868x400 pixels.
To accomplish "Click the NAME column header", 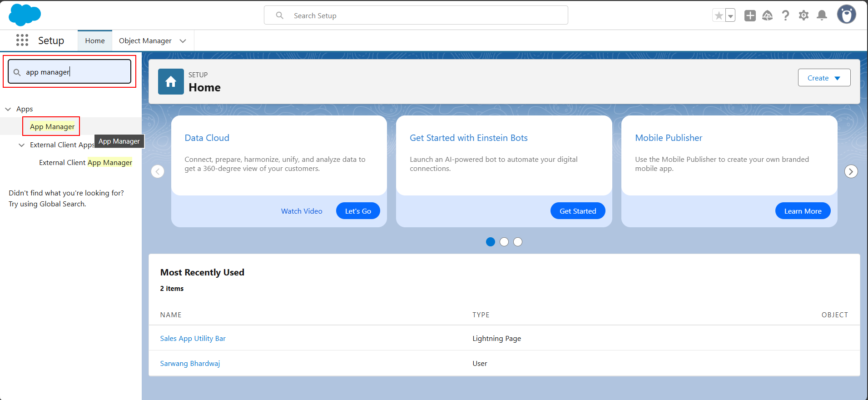I will coord(171,315).
